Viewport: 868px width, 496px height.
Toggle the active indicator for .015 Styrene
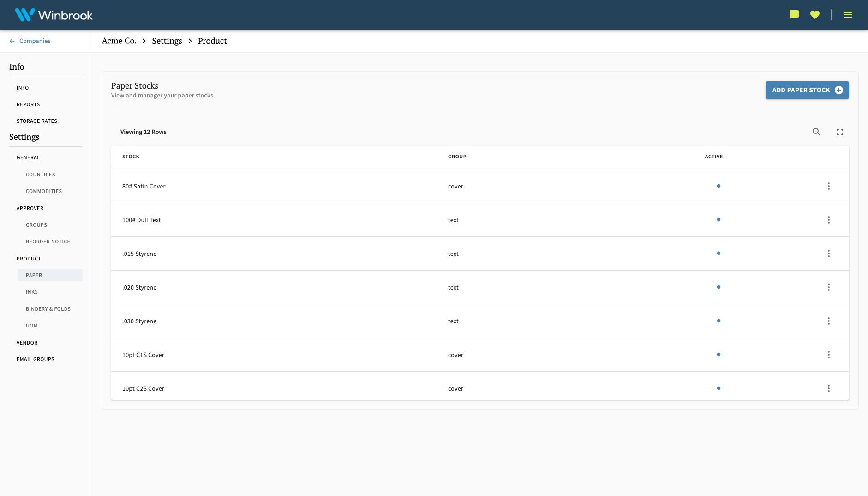coord(718,253)
